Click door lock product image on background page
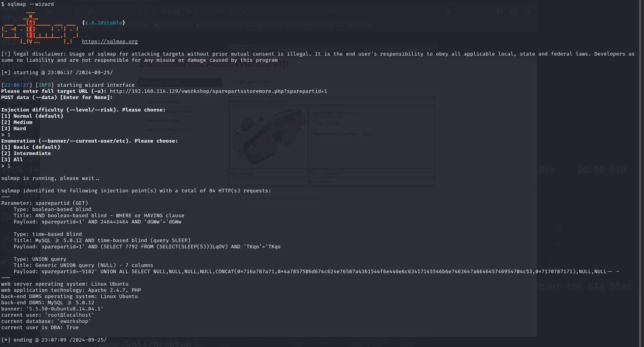Viewport: 644px width, 347px height. tap(269, 137)
